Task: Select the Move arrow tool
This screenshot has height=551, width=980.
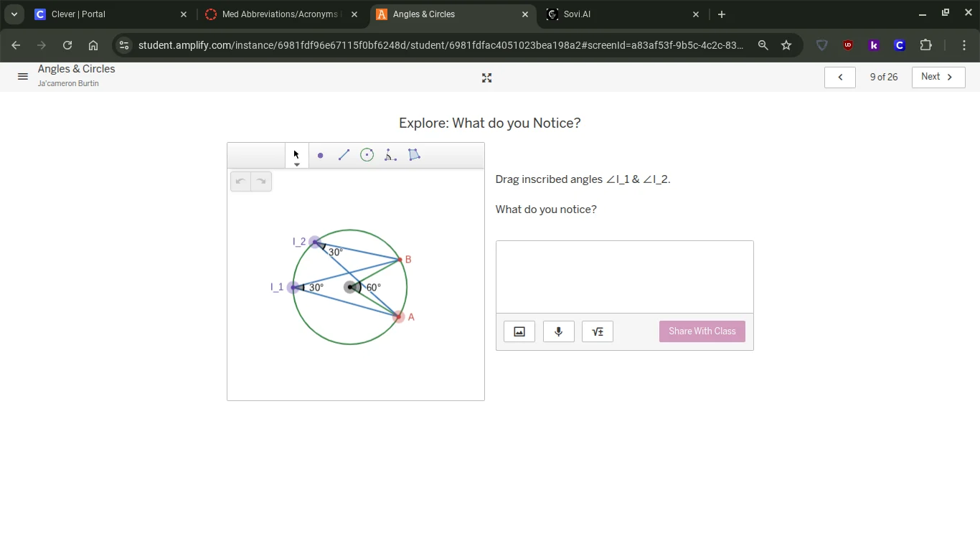Action: (296, 154)
